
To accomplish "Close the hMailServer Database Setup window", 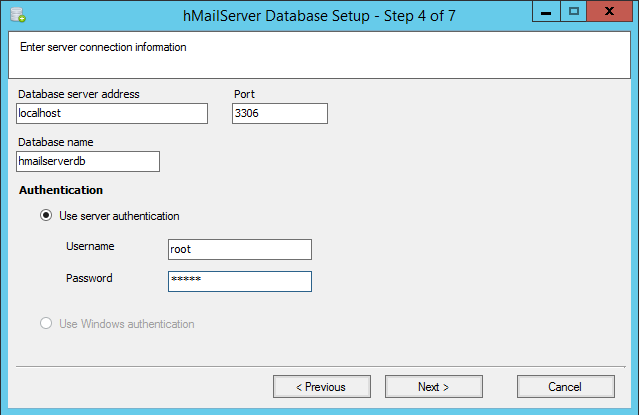I will [x=610, y=11].
